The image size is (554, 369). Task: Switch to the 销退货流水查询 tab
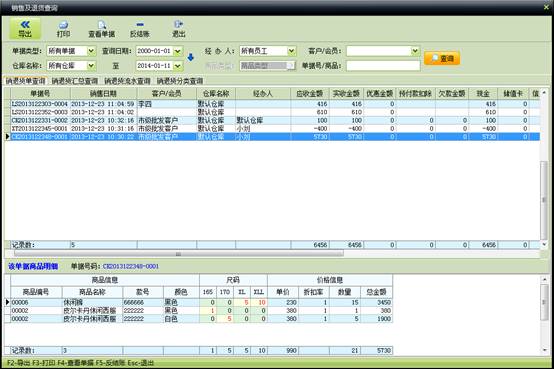coord(127,81)
